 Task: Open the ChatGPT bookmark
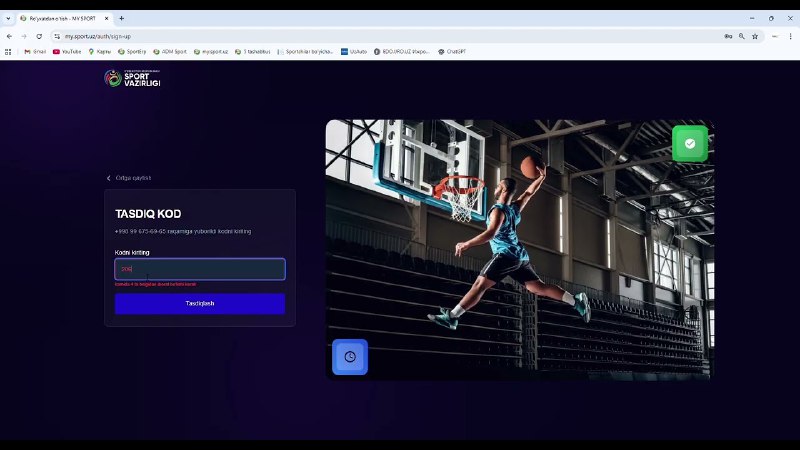coord(452,51)
